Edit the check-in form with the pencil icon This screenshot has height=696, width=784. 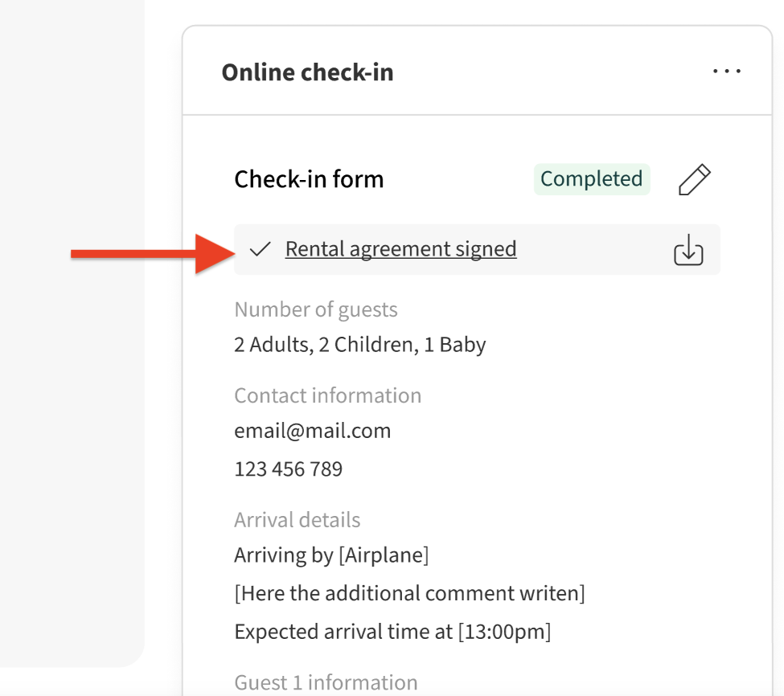(x=695, y=179)
